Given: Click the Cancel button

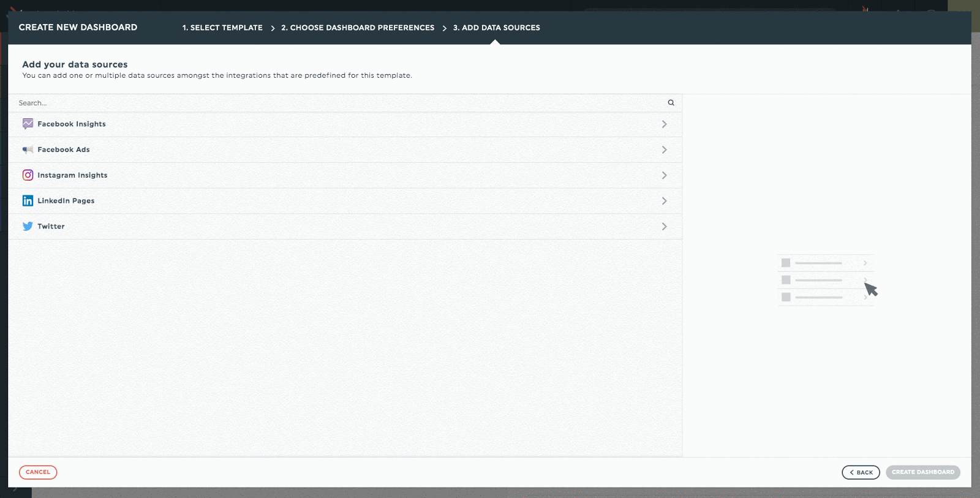Looking at the screenshot, I should tap(38, 472).
